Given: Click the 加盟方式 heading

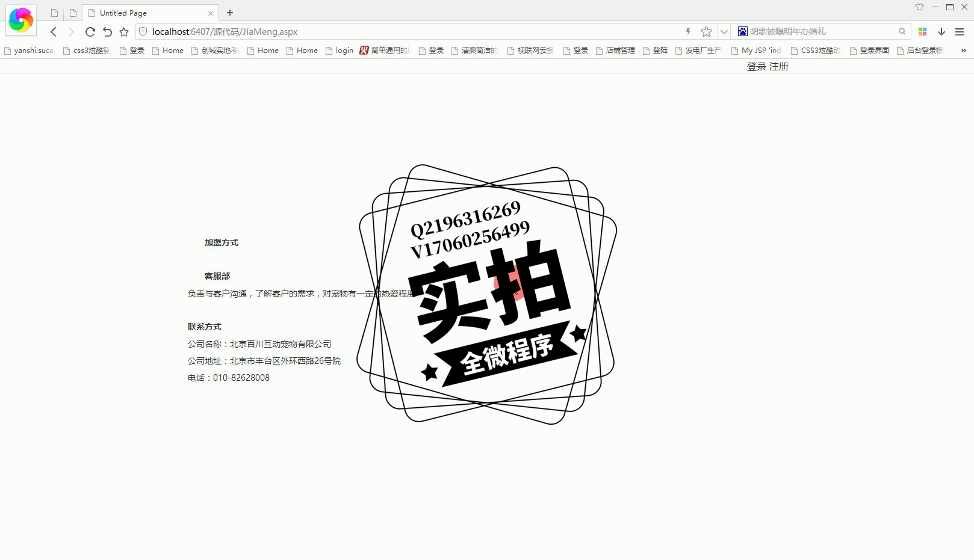Looking at the screenshot, I should [x=222, y=242].
